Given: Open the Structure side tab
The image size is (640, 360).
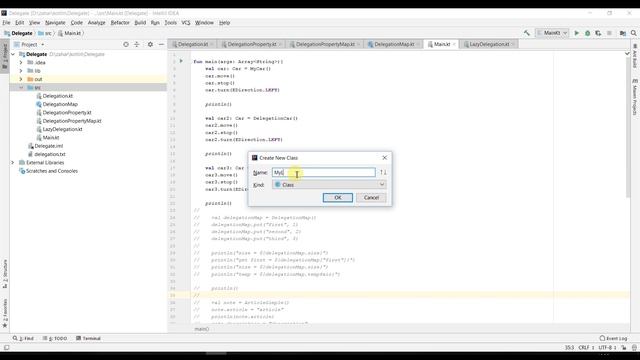Looking at the screenshot, I should (5, 274).
